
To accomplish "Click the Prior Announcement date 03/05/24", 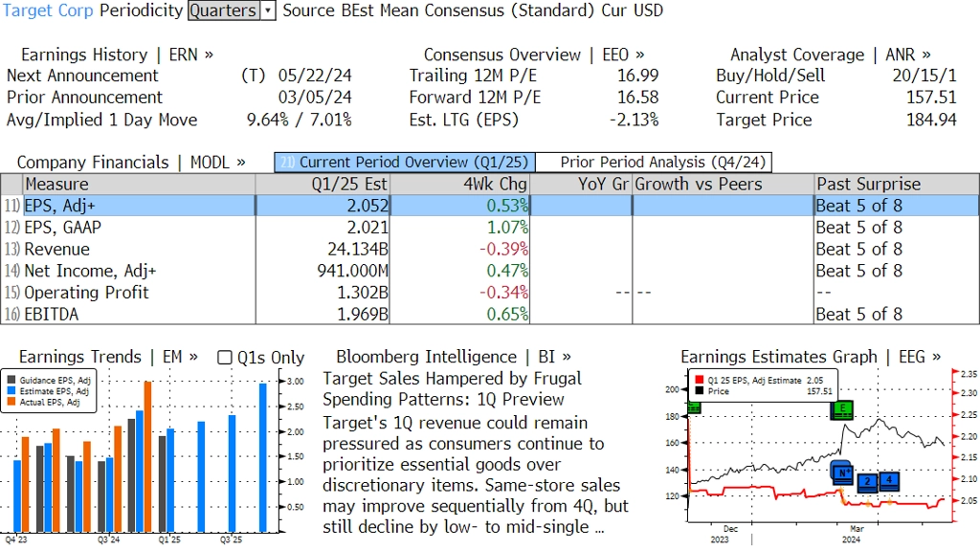I will [x=315, y=98].
